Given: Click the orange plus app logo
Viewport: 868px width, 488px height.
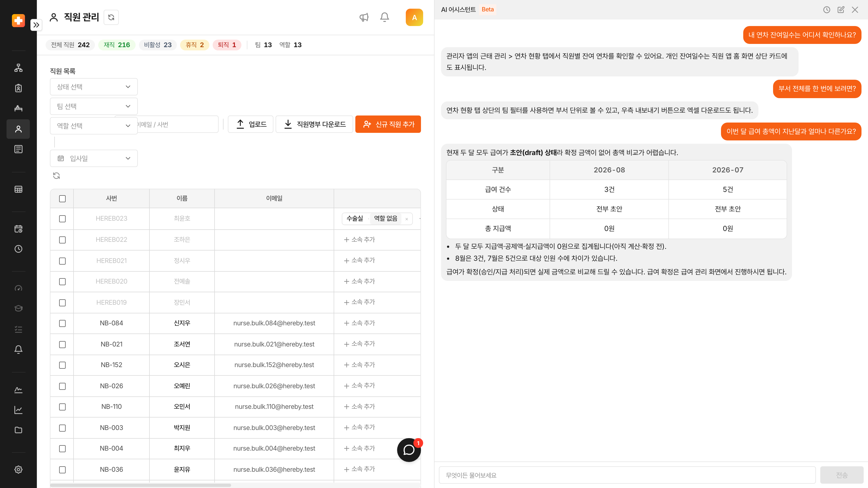Looking at the screenshot, I should tap(18, 21).
